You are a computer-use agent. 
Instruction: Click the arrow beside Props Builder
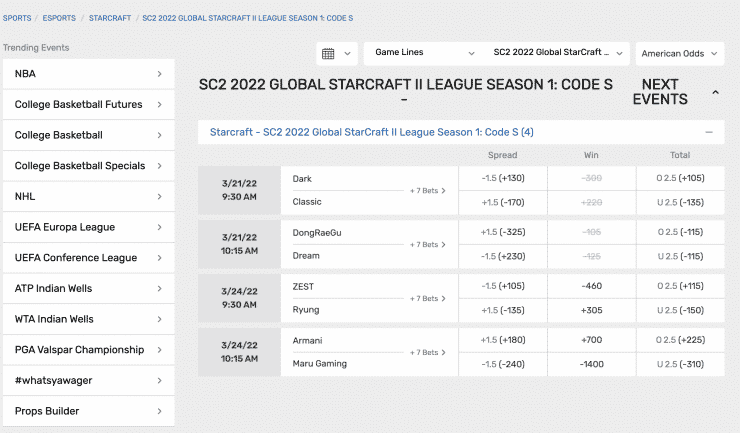(159, 411)
